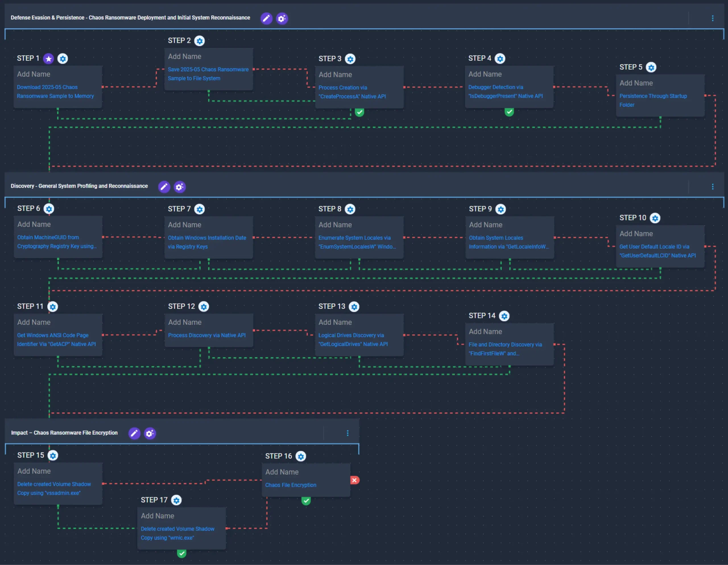The image size is (728, 565).
Task: Open the gear settings for STEP 5
Action: (x=651, y=67)
